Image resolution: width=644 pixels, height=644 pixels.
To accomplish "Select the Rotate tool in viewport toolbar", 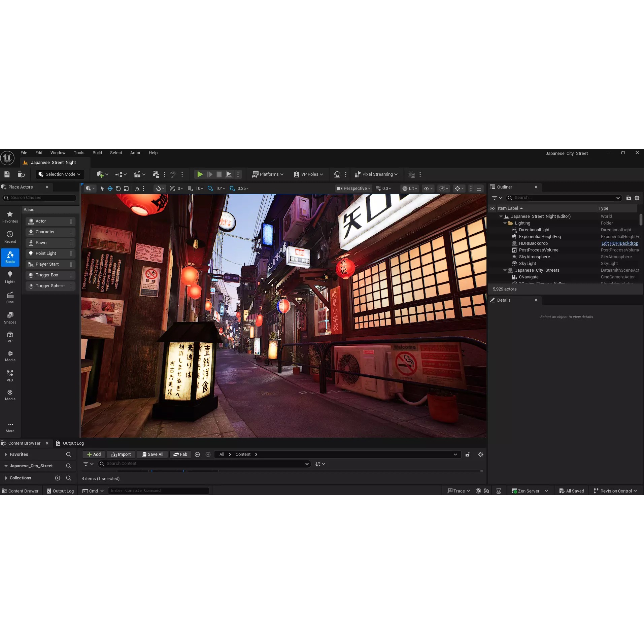I will coord(118,188).
